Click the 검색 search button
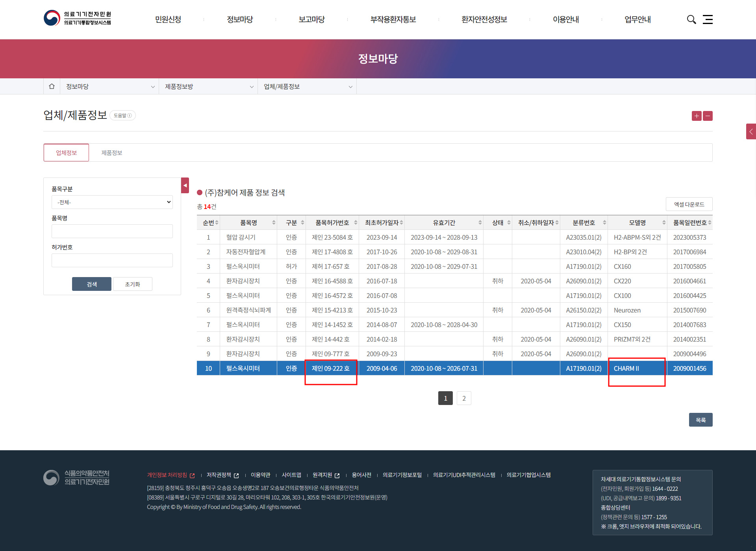The height and width of the screenshot is (551, 756). 92,284
